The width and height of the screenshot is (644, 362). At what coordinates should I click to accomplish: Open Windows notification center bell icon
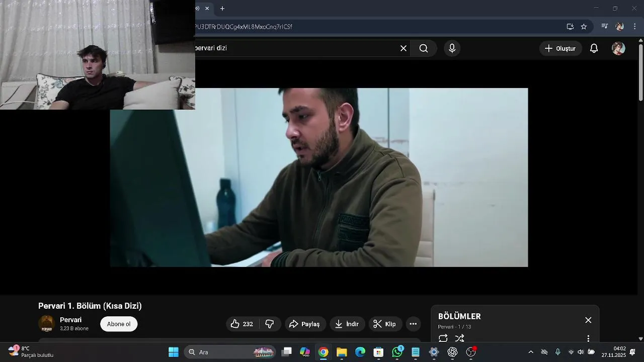(632, 352)
